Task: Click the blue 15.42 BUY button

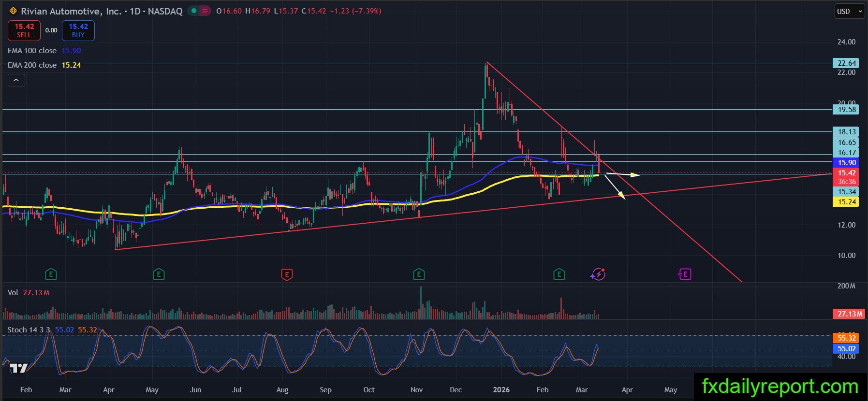Action: [78, 30]
